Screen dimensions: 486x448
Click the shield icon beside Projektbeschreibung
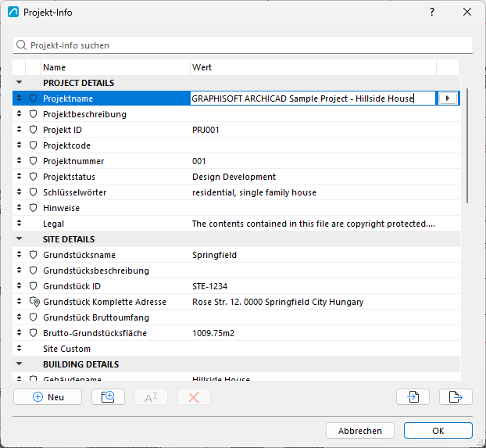[33, 114]
